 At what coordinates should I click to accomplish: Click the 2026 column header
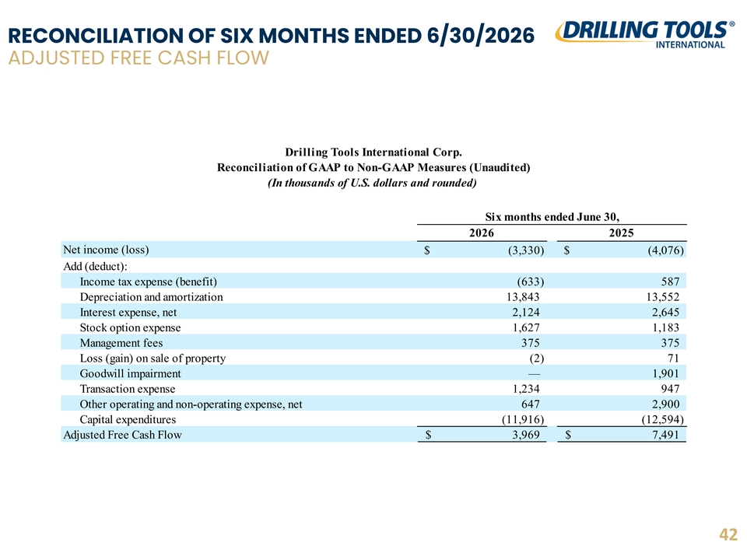[x=482, y=233]
